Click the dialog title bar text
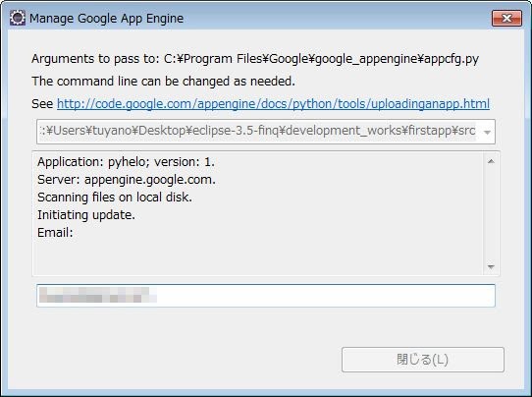This screenshot has height=397, width=532. (107, 19)
